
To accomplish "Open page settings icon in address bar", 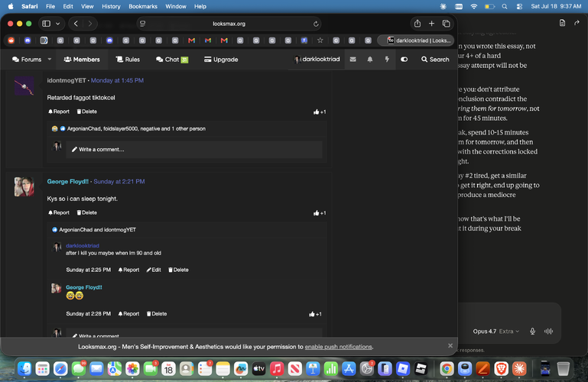I will coord(142,24).
